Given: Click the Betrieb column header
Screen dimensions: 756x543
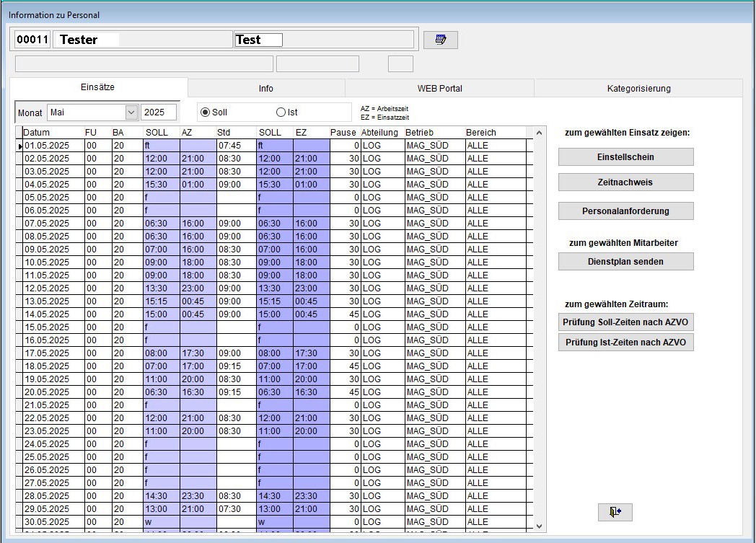Looking at the screenshot, I should [434, 133].
